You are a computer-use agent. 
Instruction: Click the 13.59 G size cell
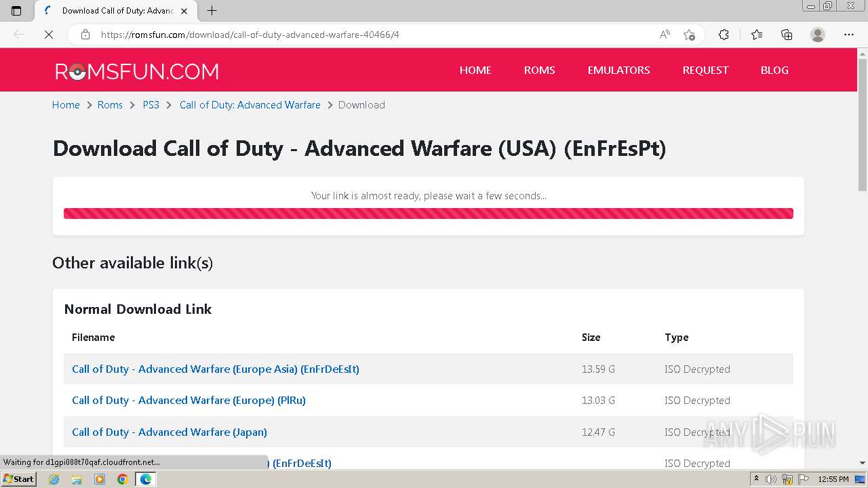point(598,369)
